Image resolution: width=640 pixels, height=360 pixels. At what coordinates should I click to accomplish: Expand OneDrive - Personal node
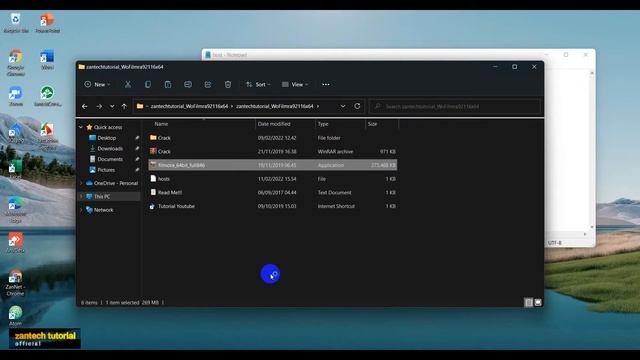[x=81, y=183]
